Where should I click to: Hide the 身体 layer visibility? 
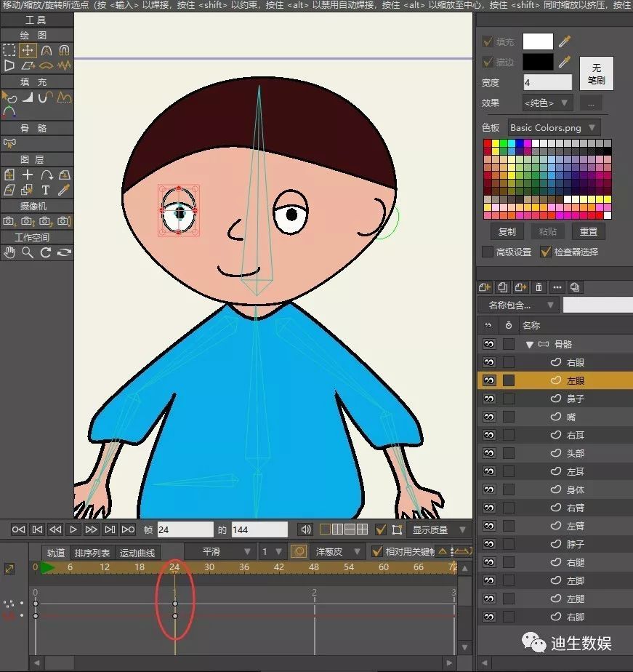click(488, 489)
